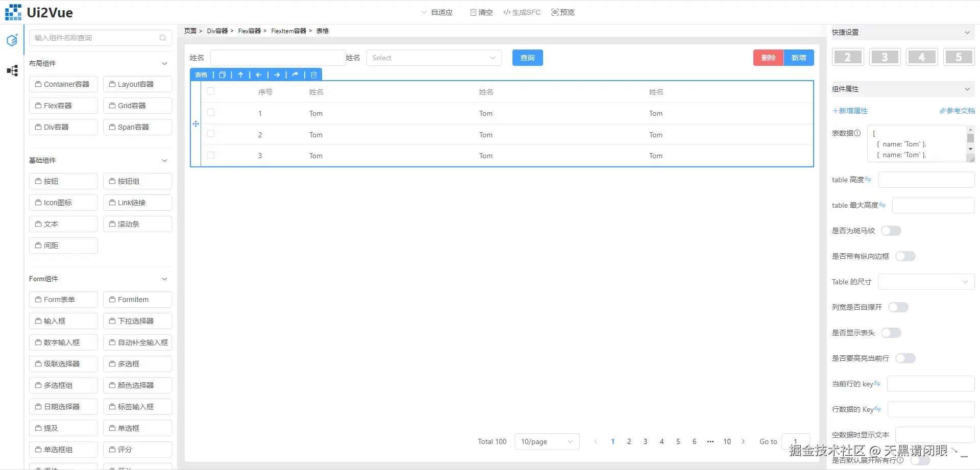This screenshot has height=470, width=980.
Task: Click the search magnifier in component query box
Action: (x=163, y=38)
